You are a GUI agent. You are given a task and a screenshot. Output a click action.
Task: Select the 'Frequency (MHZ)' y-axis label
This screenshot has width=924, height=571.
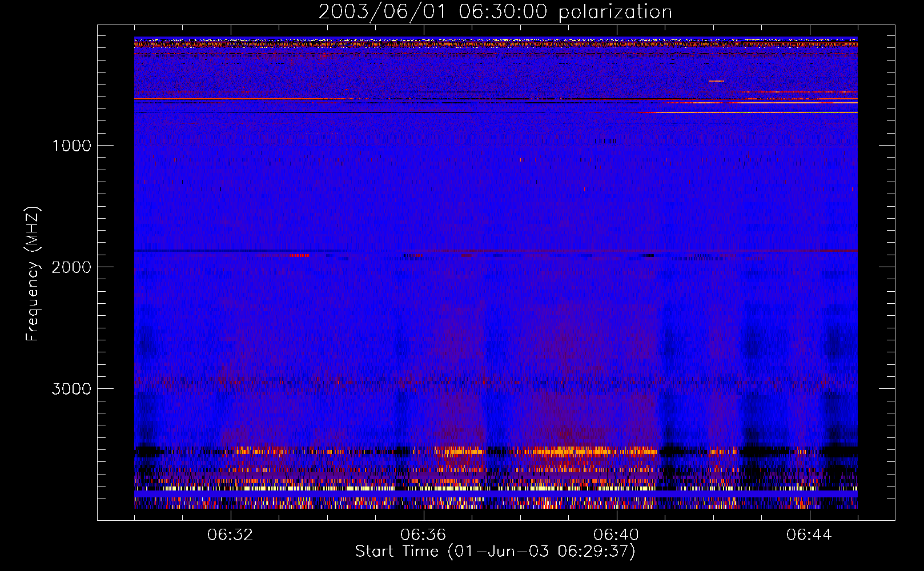[33, 274]
